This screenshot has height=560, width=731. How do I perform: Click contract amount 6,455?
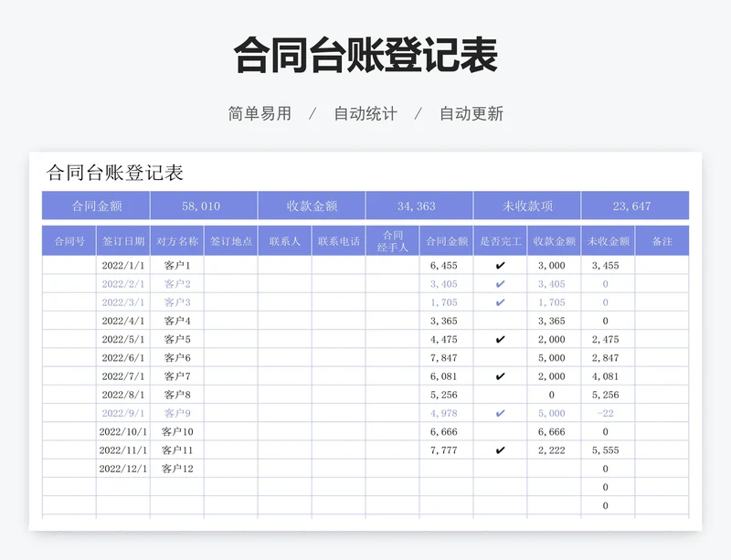pyautogui.click(x=444, y=266)
